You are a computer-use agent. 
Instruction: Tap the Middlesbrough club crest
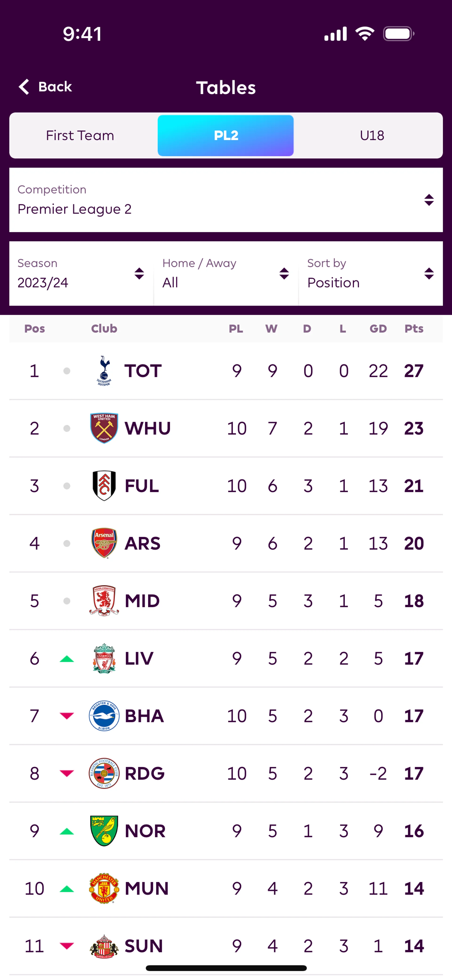[104, 600]
